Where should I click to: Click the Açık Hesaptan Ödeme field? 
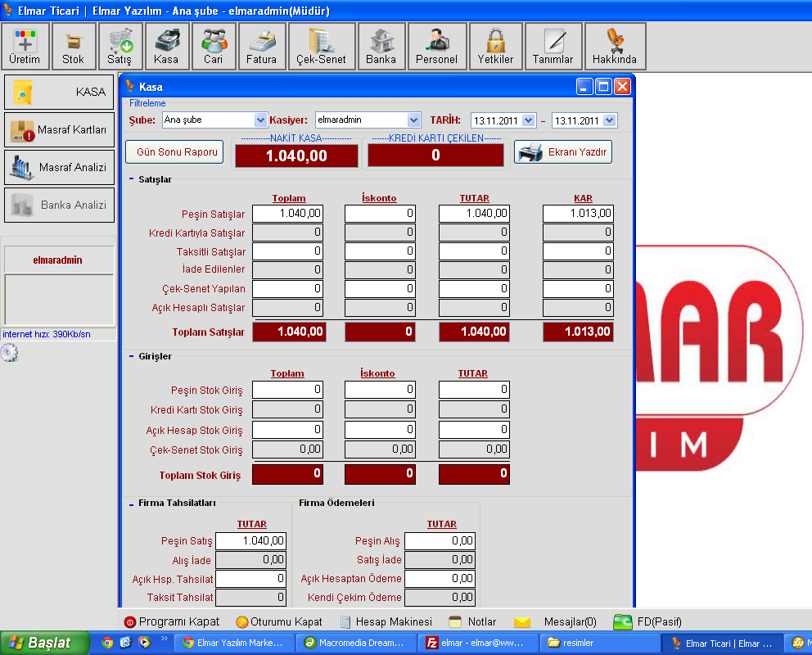pyautogui.click(x=440, y=578)
